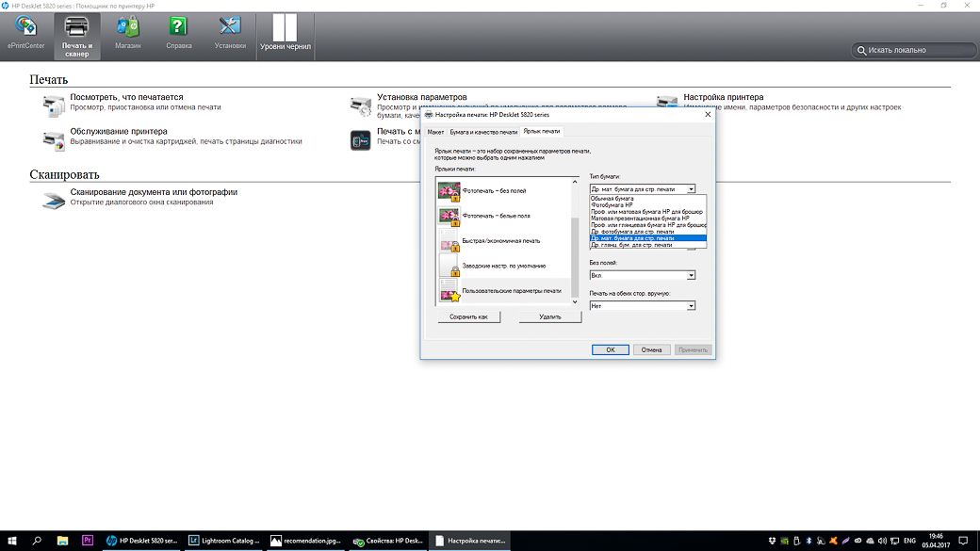Click the Обслуживание принтера icon

53,140
